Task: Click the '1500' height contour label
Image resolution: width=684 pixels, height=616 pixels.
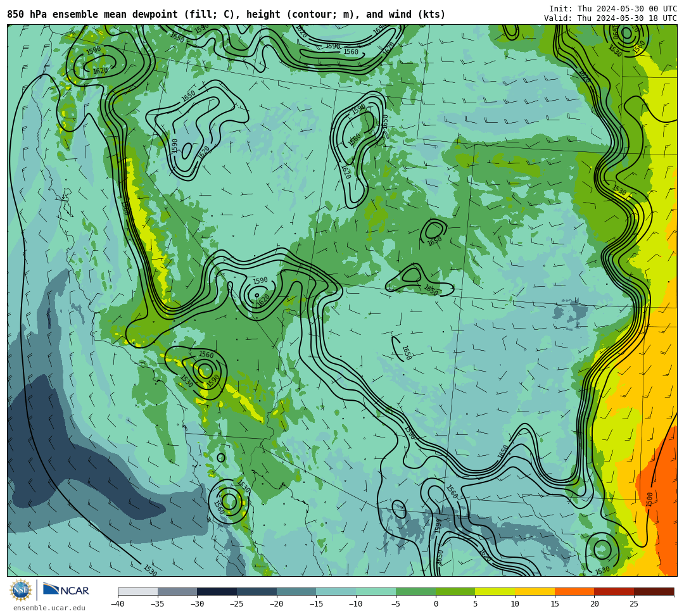Action: tap(650, 499)
